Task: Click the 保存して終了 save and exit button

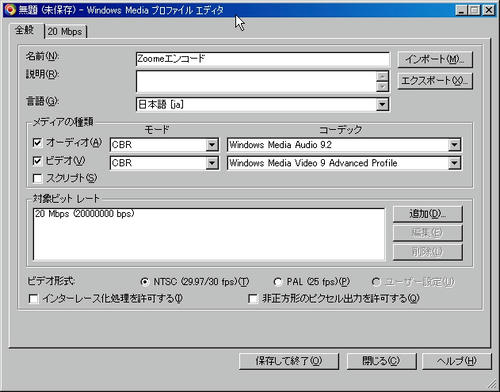Action: tap(289, 361)
